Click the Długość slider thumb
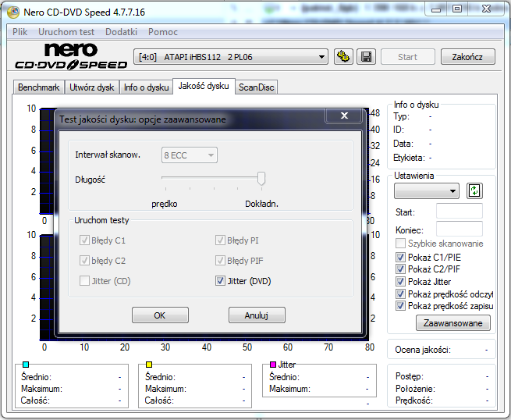 (x=261, y=179)
